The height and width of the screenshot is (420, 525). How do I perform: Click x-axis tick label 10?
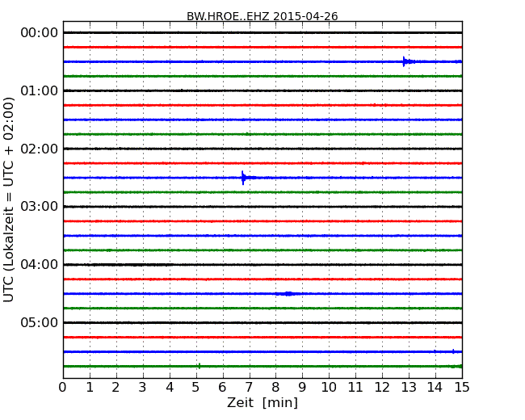[x=329, y=388]
